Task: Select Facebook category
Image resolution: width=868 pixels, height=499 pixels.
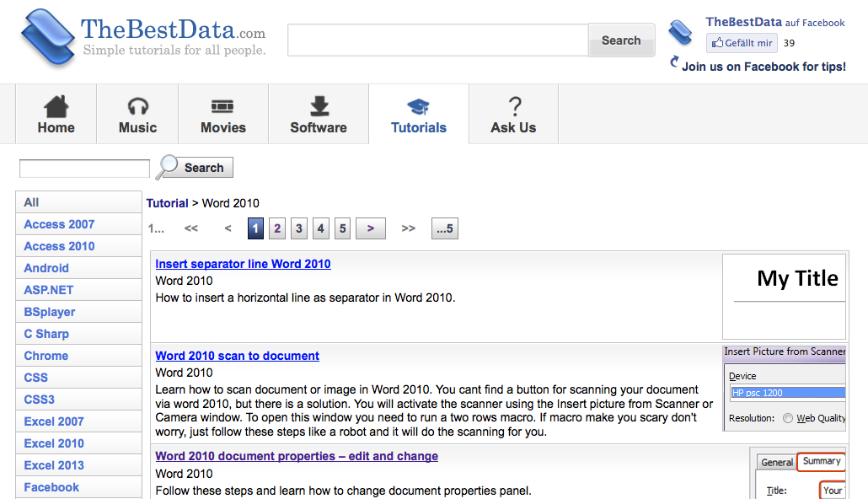Action: click(78, 487)
